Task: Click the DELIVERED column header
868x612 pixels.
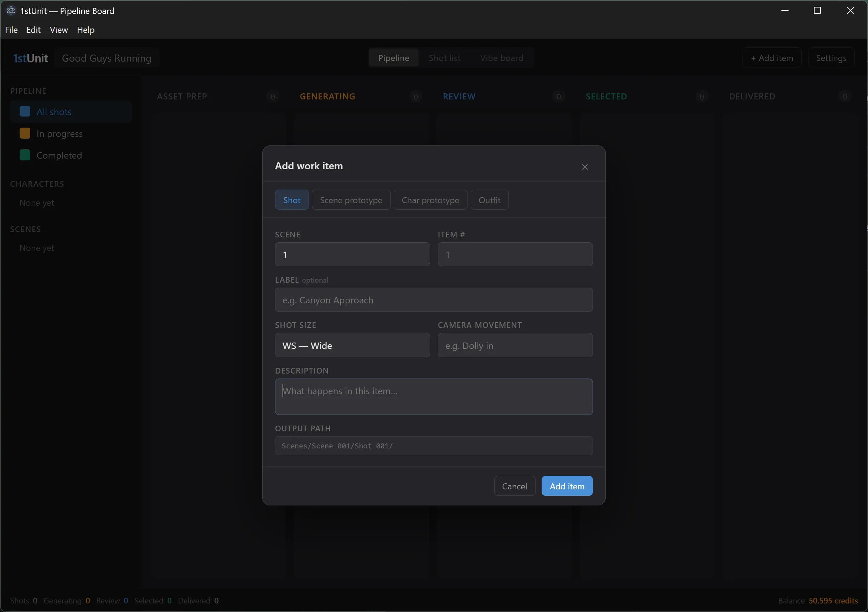Action: click(752, 97)
